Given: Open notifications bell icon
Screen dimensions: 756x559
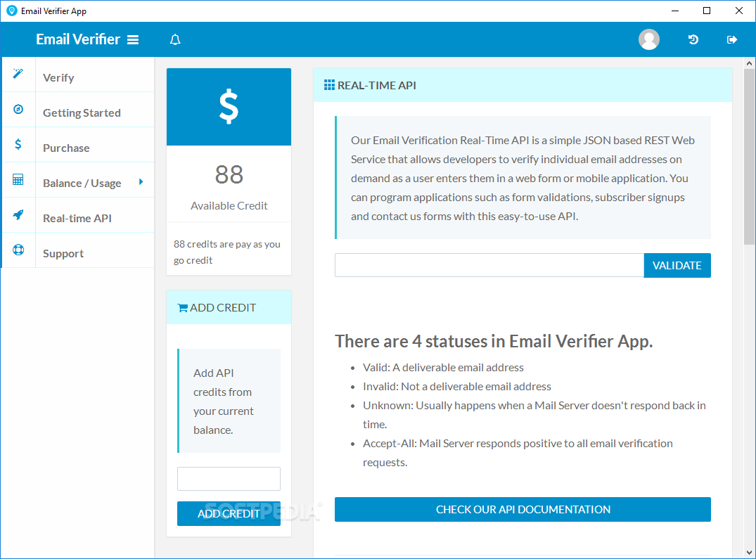Looking at the screenshot, I should coord(176,39).
